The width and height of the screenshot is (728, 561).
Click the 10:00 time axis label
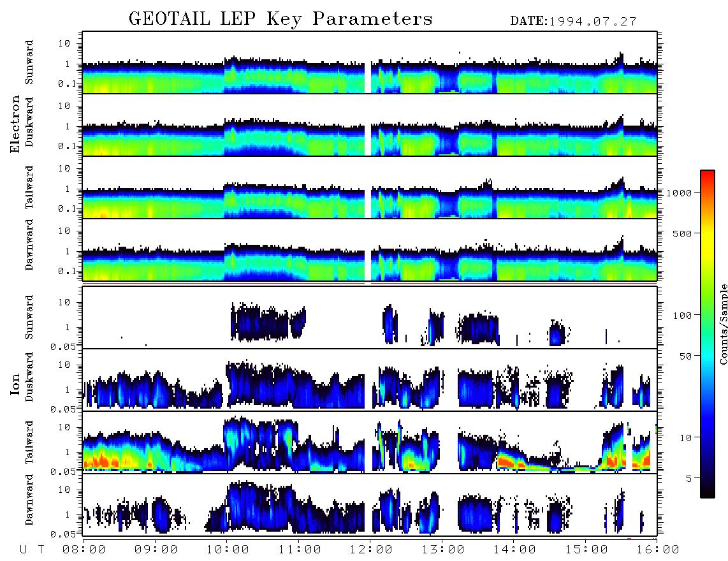228,550
